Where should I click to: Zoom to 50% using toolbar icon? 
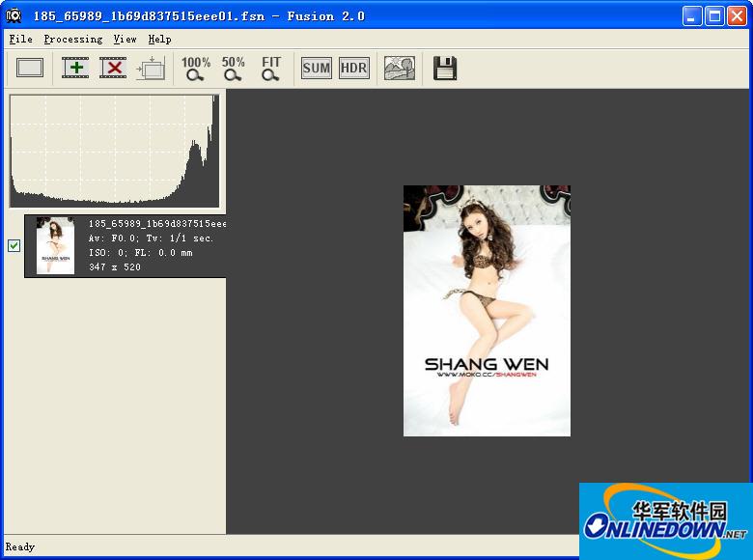point(233,69)
